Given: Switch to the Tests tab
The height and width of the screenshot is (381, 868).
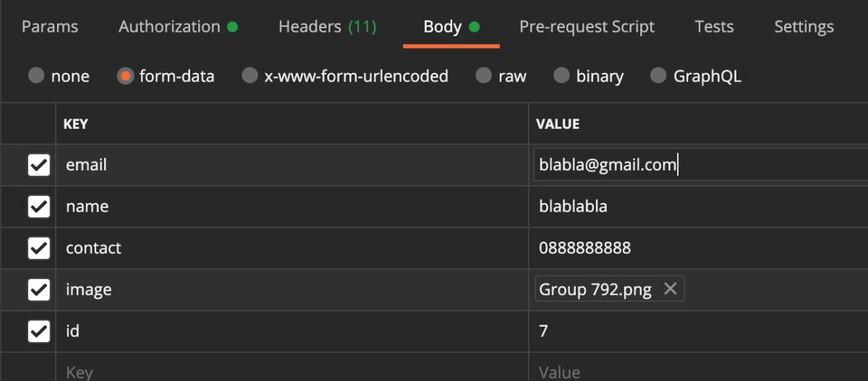Looking at the screenshot, I should click(714, 27).
